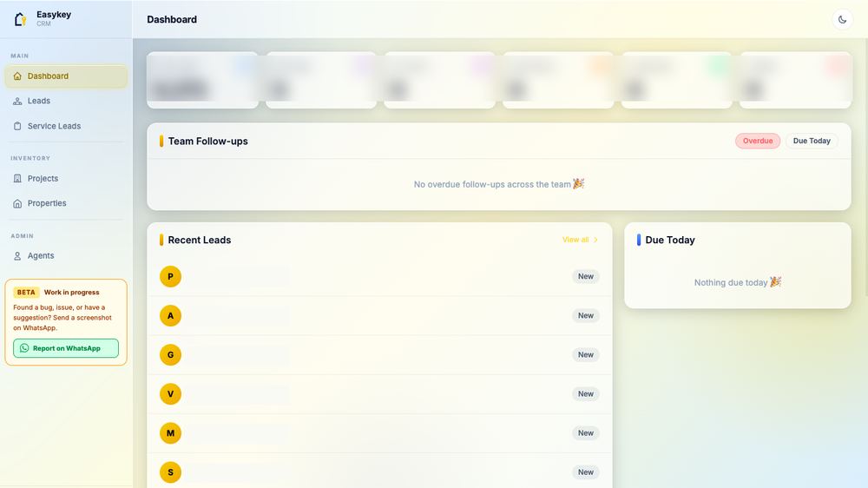Click the New status badge on lead A
Screen dimensions: 868x488
(x=586, y=316)
